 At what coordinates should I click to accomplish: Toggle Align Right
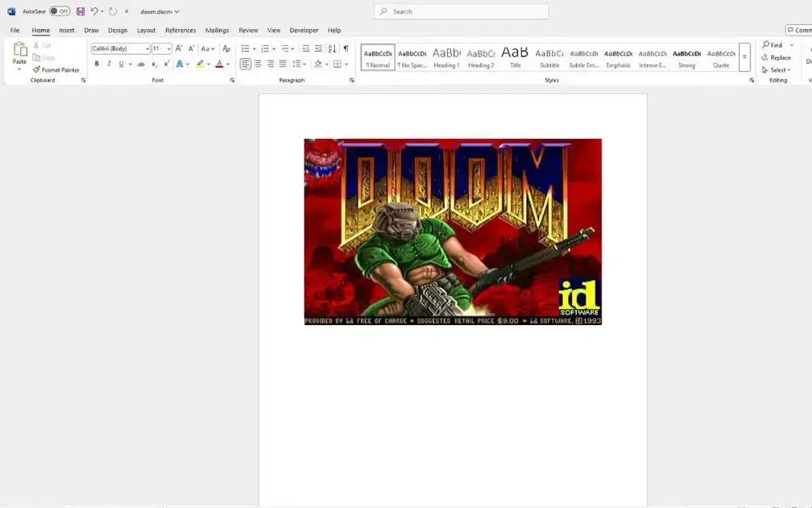pos(271,65)
